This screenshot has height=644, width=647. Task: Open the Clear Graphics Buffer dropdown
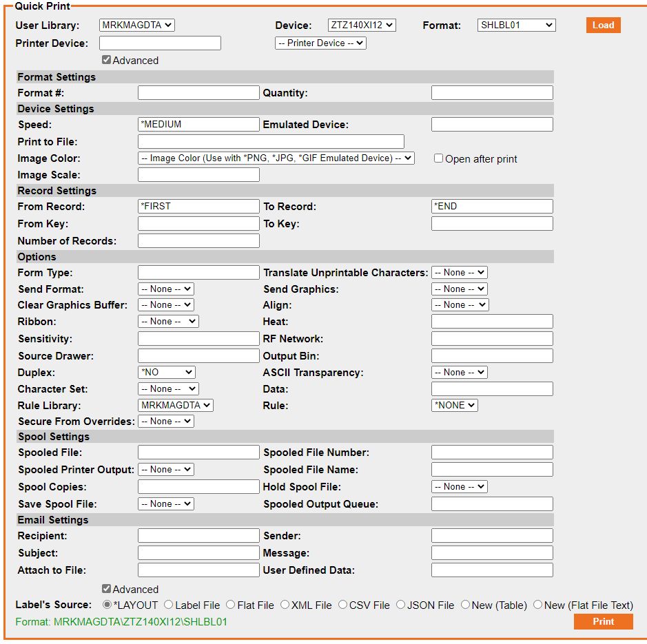point(166,305)
